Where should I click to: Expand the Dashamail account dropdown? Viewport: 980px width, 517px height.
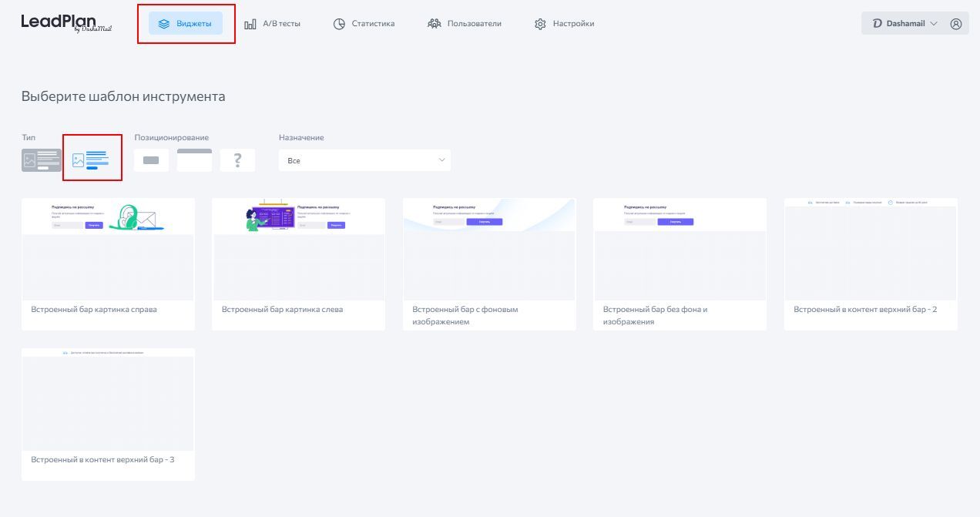point(904,24)
